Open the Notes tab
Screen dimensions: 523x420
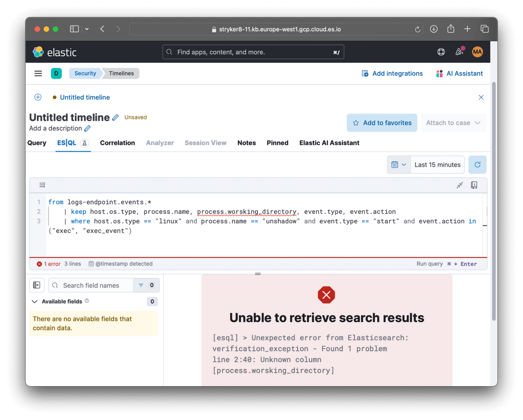coord(246,143)
